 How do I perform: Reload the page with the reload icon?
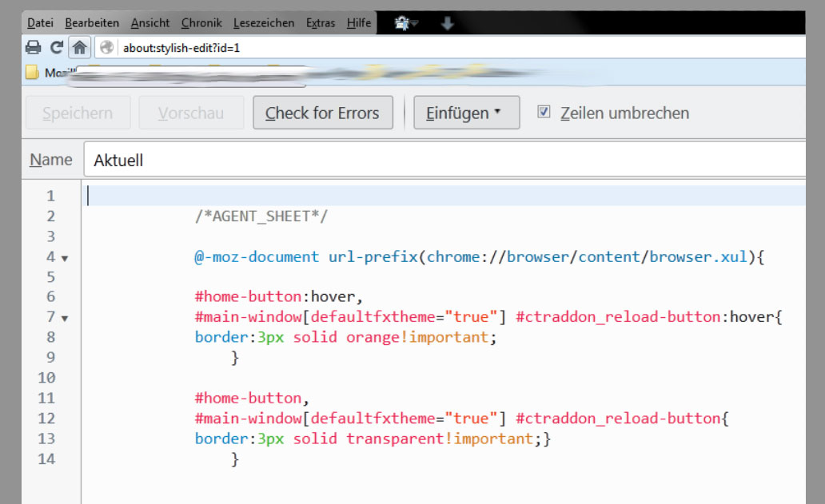(57, 48)
